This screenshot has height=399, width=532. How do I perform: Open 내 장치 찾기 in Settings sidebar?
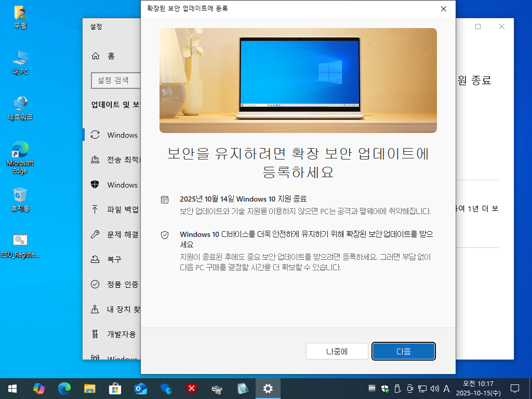(112, 309)
